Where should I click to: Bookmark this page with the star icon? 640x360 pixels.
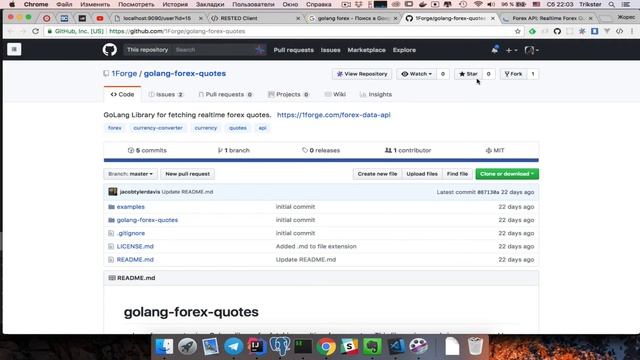518,31
